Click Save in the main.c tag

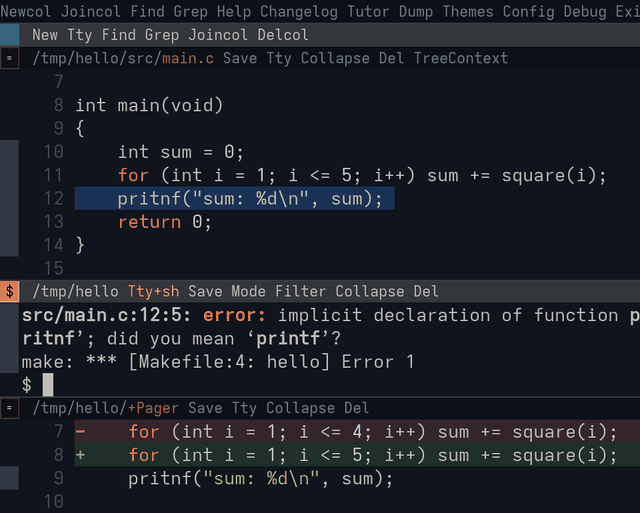pos(240,58)
